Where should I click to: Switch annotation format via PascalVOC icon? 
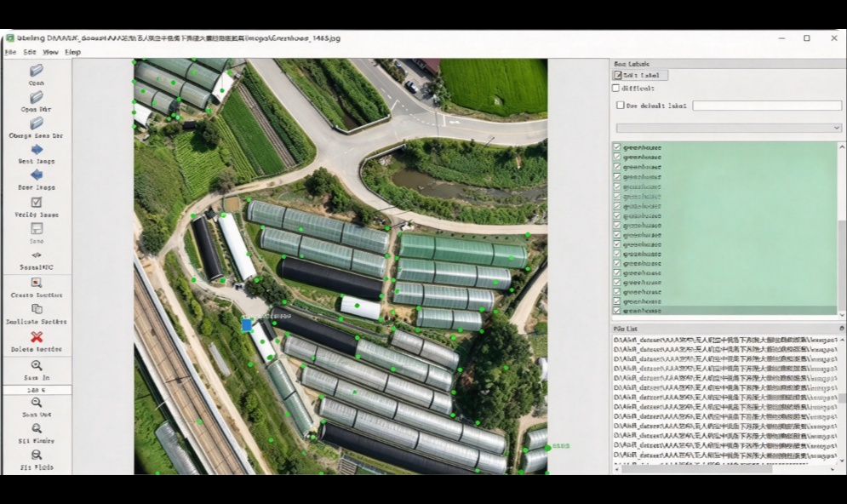pyautogui.click(x=37, y=255)
